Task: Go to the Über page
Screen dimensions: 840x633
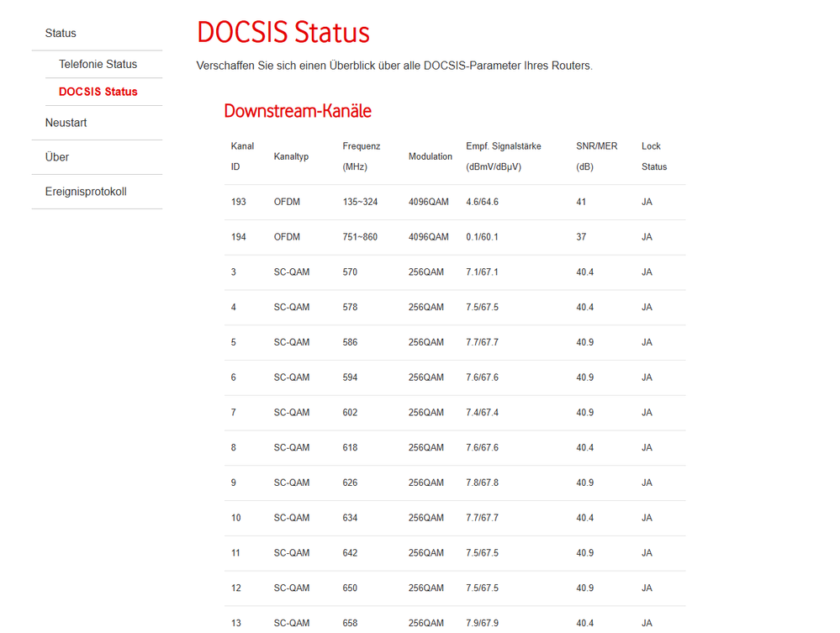Action: (x=57, y=157)
